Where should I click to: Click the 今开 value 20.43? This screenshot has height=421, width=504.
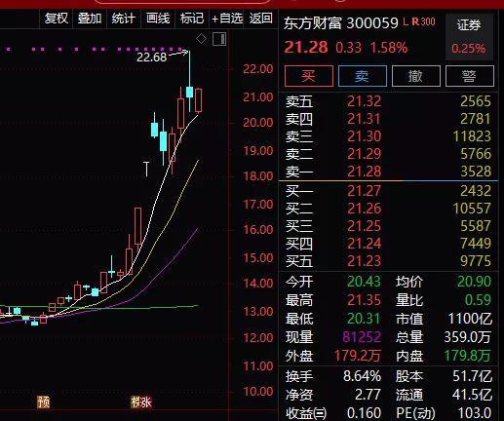pyautogui.click(x=364, y=282)
